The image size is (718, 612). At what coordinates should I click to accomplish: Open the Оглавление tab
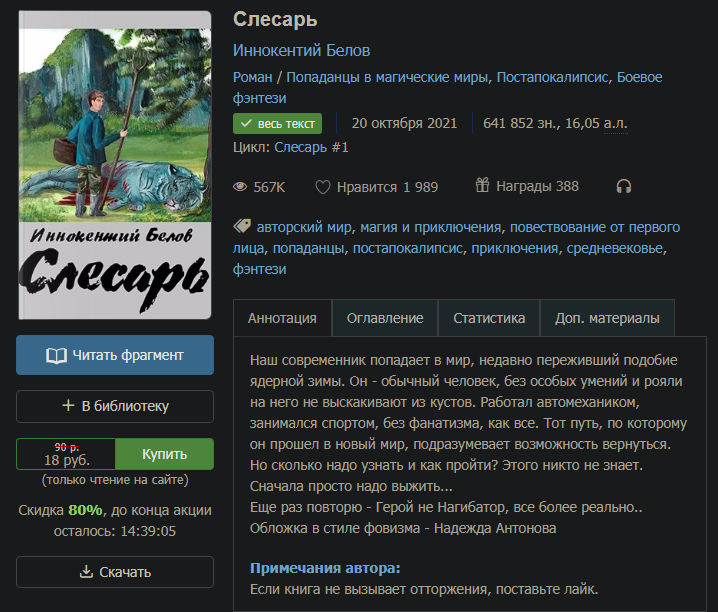(x=385, y=318)
